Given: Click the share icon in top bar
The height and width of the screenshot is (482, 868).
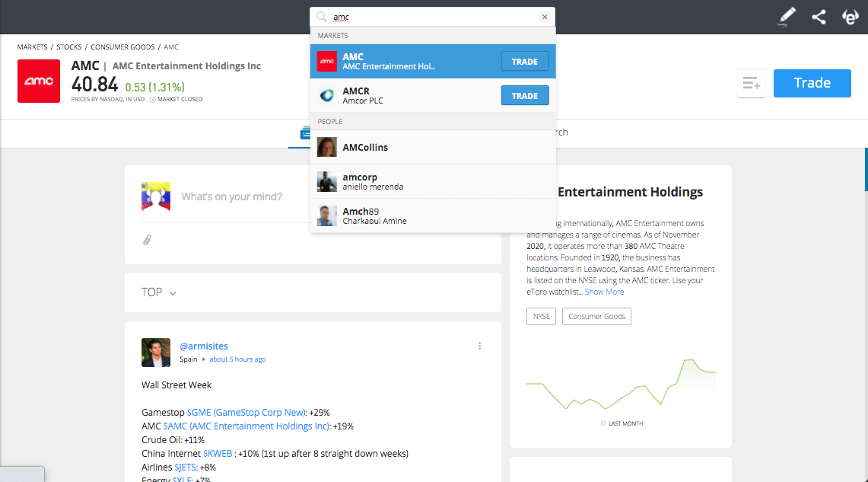Looking at the screenshot, I should tap(819, 18).
